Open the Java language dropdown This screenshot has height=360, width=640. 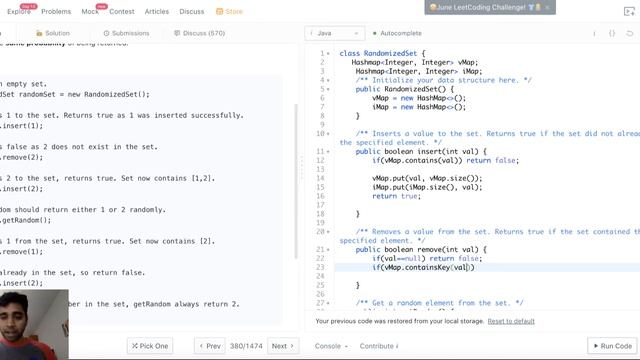334,33
